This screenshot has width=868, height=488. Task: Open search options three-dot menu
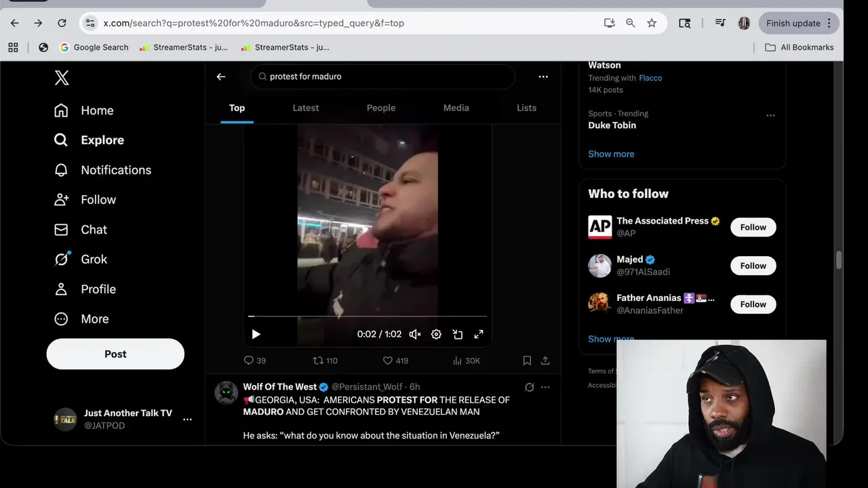[x=543, y=77]
